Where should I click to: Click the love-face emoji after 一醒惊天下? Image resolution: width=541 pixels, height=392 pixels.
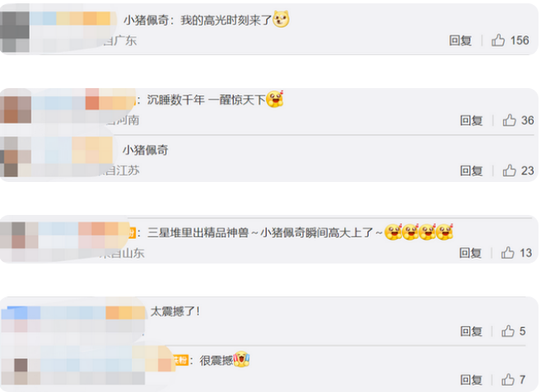(275, 99)
